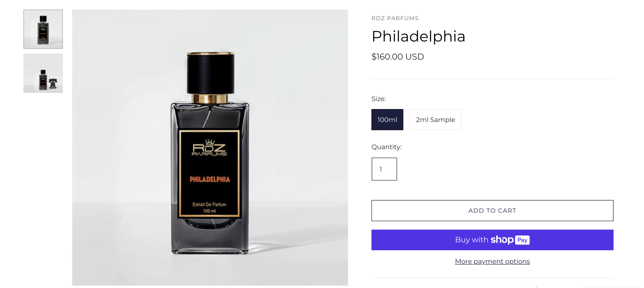The height and width of the screenshot is (288, 644).
Task: Click the $160.00 USD price
Action: [397, 57]
